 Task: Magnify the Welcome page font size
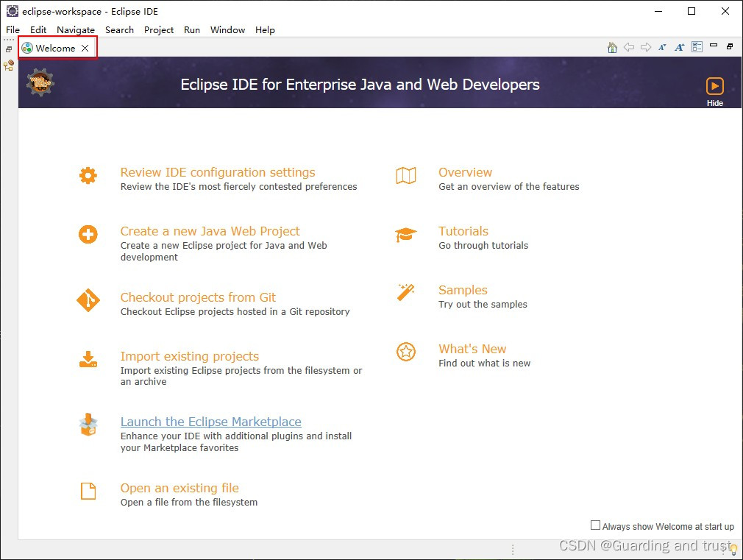[x=680, y=47]
